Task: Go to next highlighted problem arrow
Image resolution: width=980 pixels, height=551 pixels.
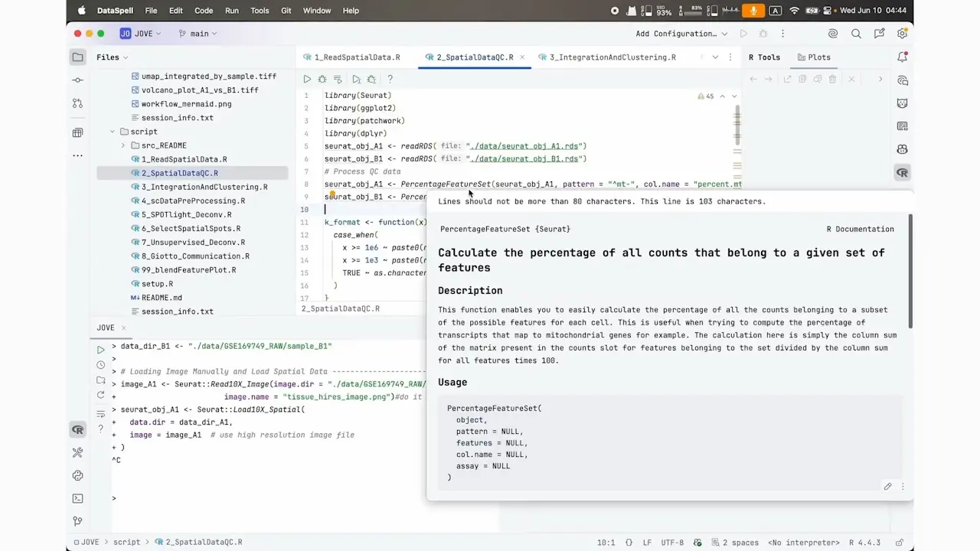Action: click(x=734, y=96)
